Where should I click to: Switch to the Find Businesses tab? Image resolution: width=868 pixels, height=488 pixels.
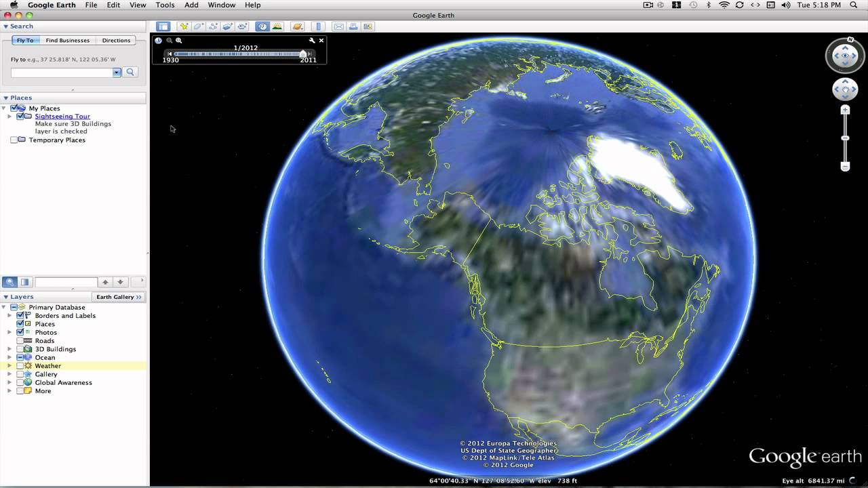pyautogui.click(x=67, y=41)
